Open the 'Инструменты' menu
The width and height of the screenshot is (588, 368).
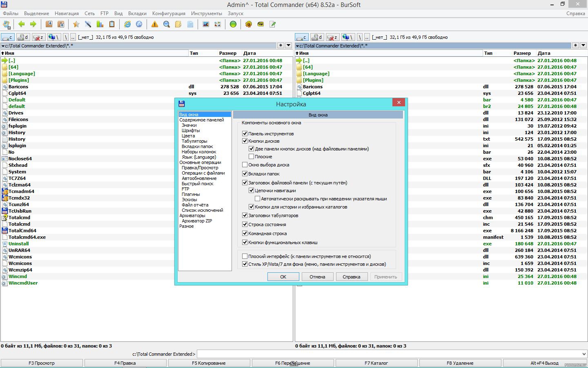click(207, 13)
